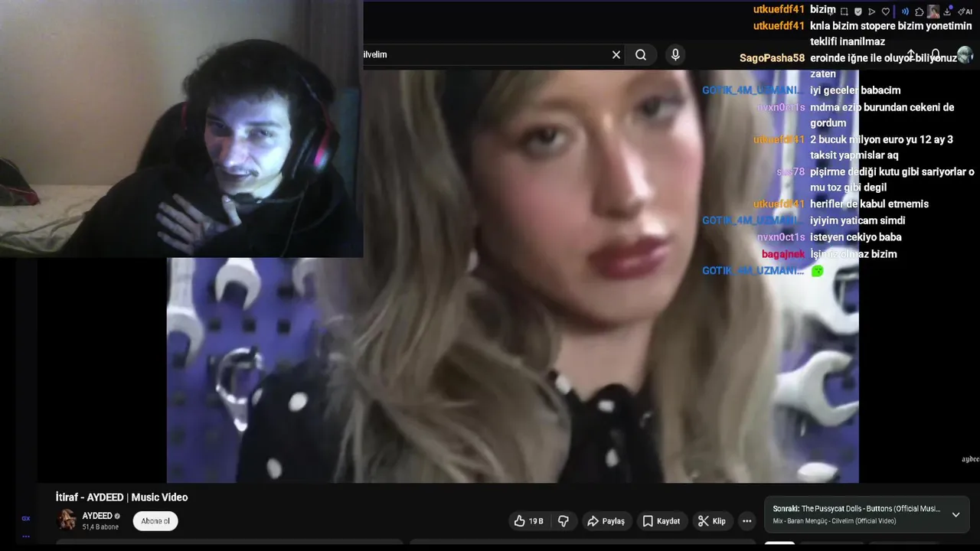Open the YouTube account avatar menu
Viewport: 980px width, 551px height.
point(965,55)
